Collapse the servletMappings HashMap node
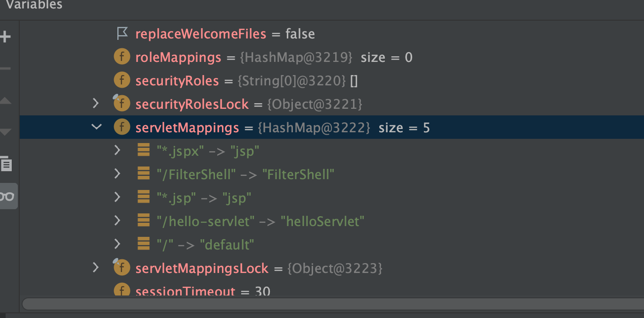Viewport: 644px width, 318px height. [97, 127]
